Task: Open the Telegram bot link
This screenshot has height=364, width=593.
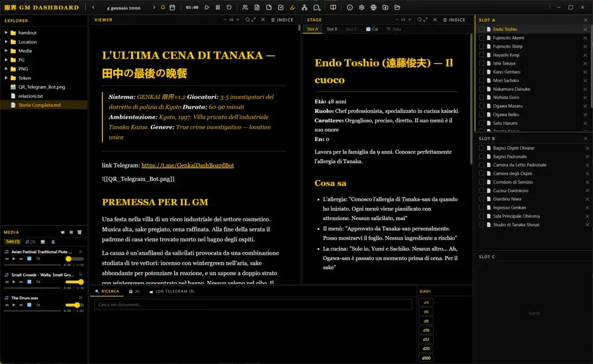Action: 188,165
